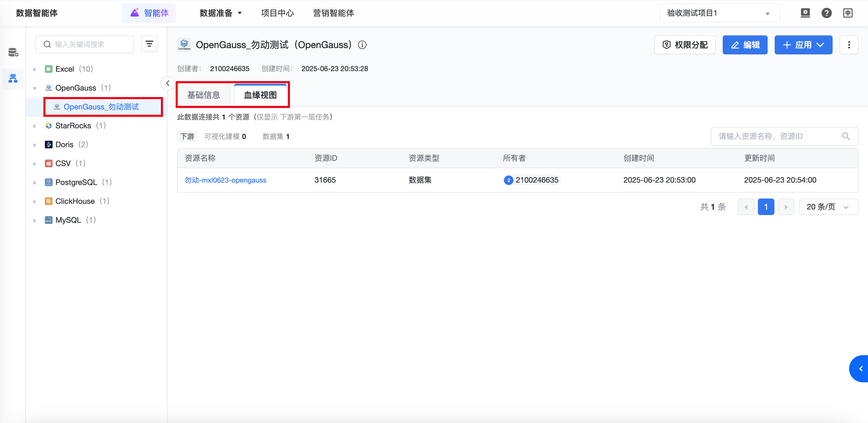Screen dimensions: 868x423
Task: Collapse the OpenGauss tree node
Action: click(x=35, y=88)
